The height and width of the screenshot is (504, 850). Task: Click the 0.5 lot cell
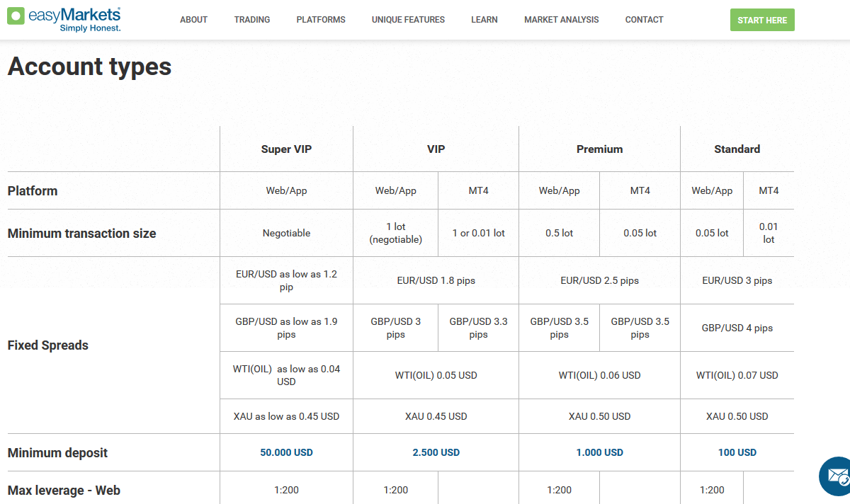tap(559, 233)
